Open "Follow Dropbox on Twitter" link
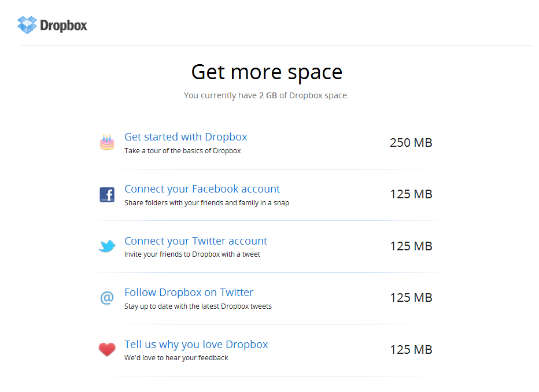 pyautogui.click(x=189, y=293)
